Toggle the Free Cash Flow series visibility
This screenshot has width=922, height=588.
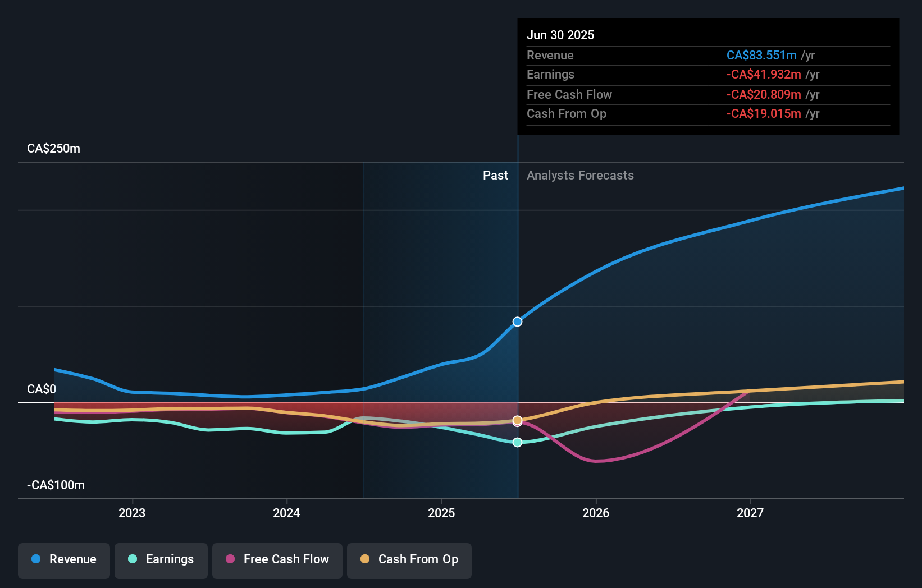tap(277, 559)
